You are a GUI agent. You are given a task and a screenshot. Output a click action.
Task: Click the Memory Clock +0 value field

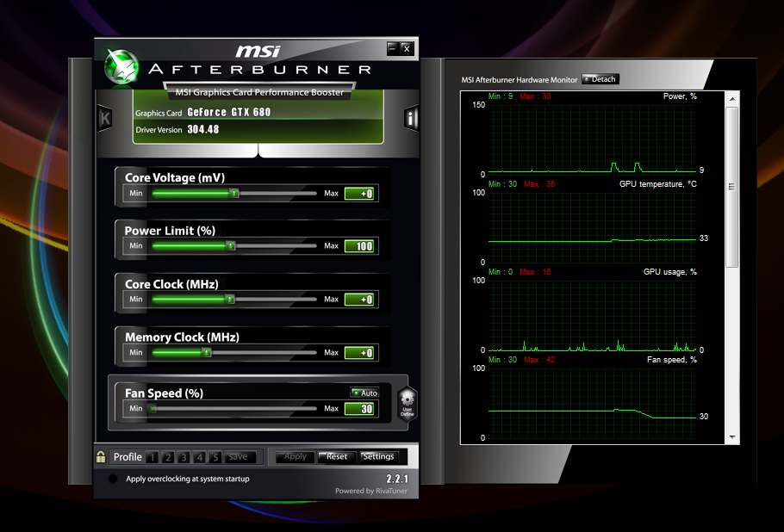pyautogui.click(x=359, y=353)
